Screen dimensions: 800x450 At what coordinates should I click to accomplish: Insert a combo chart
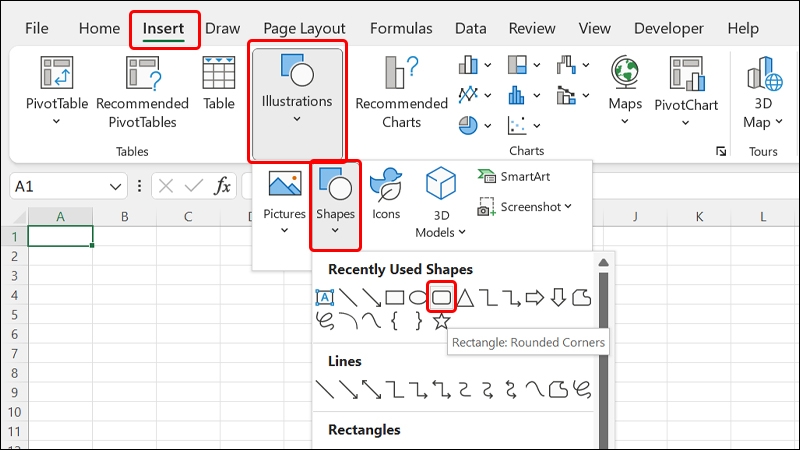click(x=566, y=95)
